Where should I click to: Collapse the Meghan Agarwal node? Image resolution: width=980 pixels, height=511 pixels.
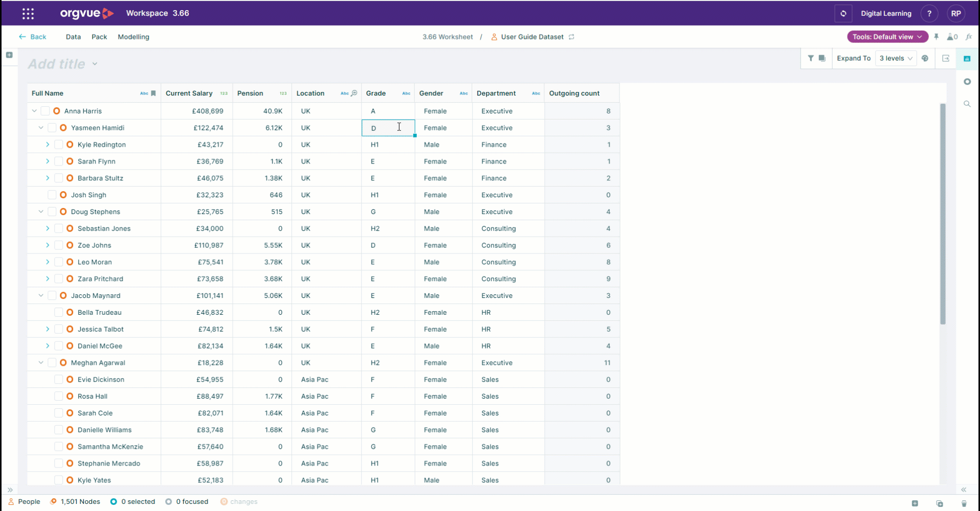[41, 362]
